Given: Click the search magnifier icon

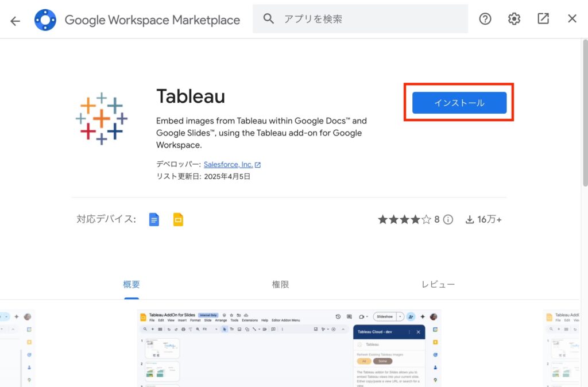Looking at the screenshot, I should click(269, 19).
